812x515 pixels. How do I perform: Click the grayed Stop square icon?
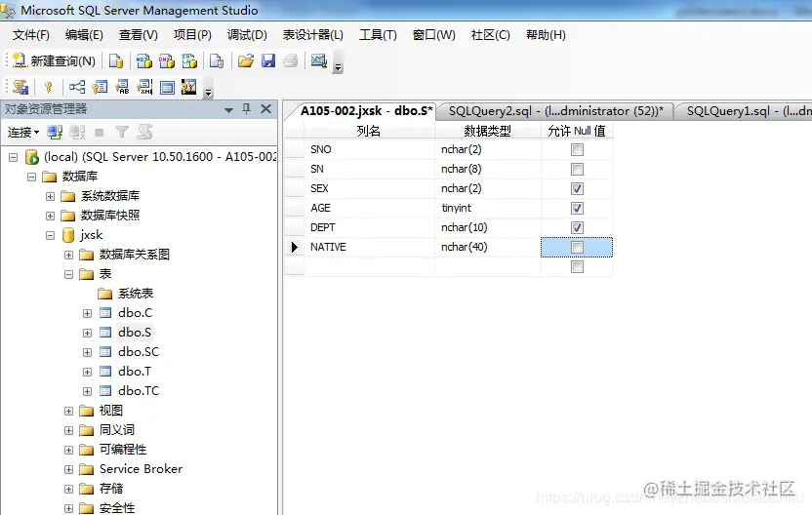click(x=100, y=133)
